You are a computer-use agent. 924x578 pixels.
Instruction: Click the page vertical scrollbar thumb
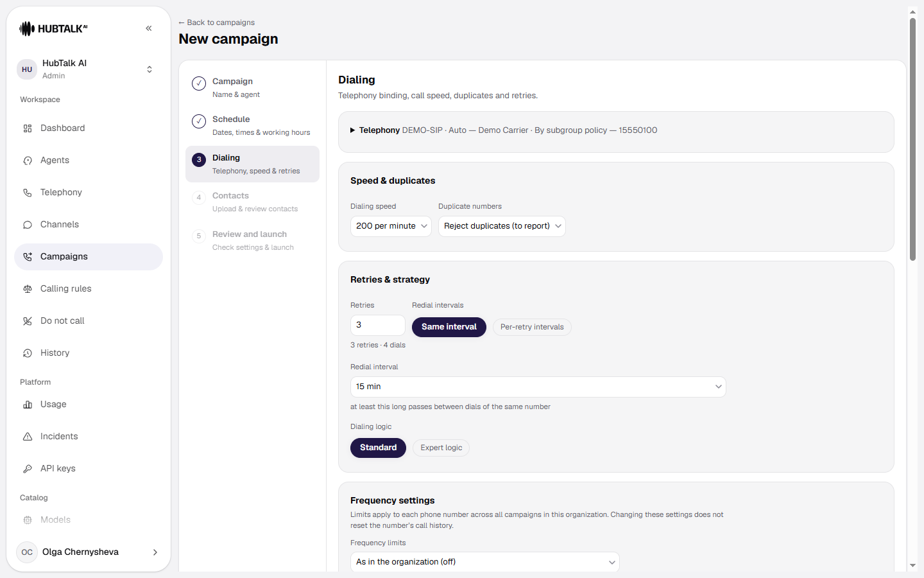click(912, 139)
